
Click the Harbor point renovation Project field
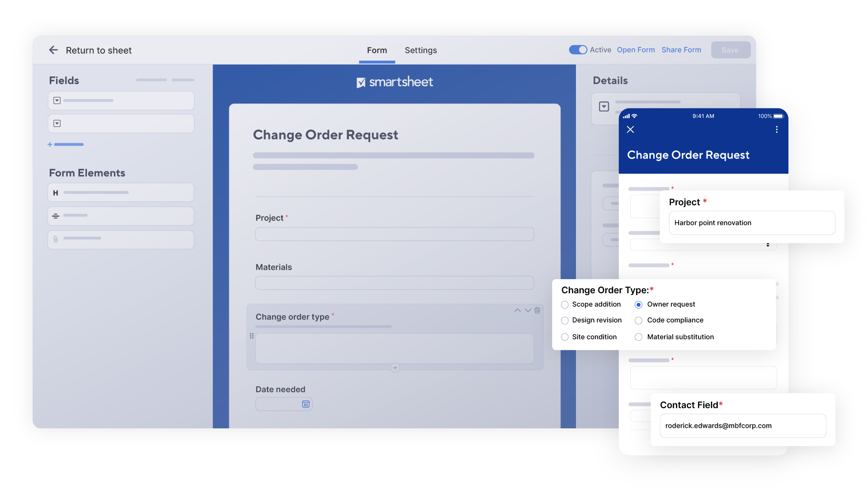(x=752, y=223)
